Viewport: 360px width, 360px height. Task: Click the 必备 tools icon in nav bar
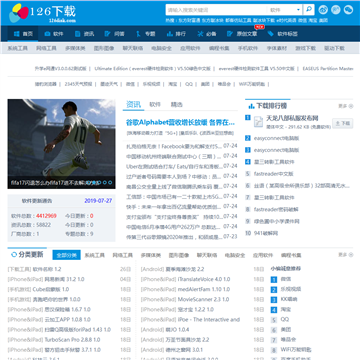click(200, 34)
